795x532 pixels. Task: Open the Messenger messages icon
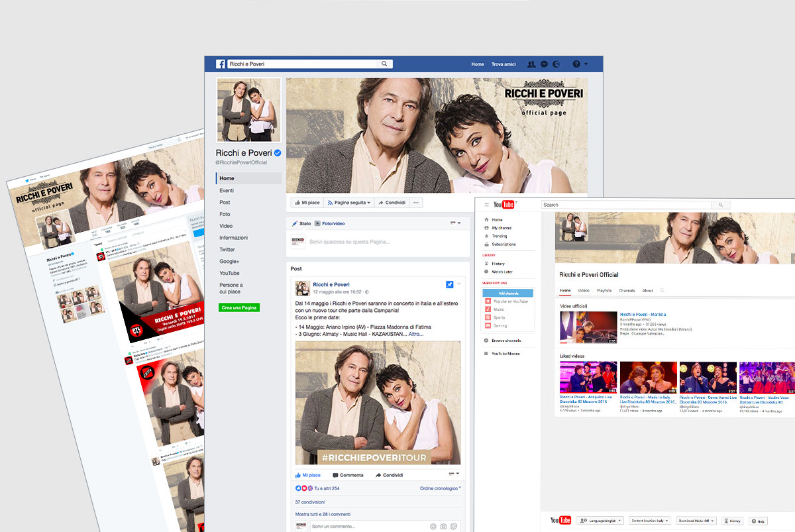[x=544, y=64]
